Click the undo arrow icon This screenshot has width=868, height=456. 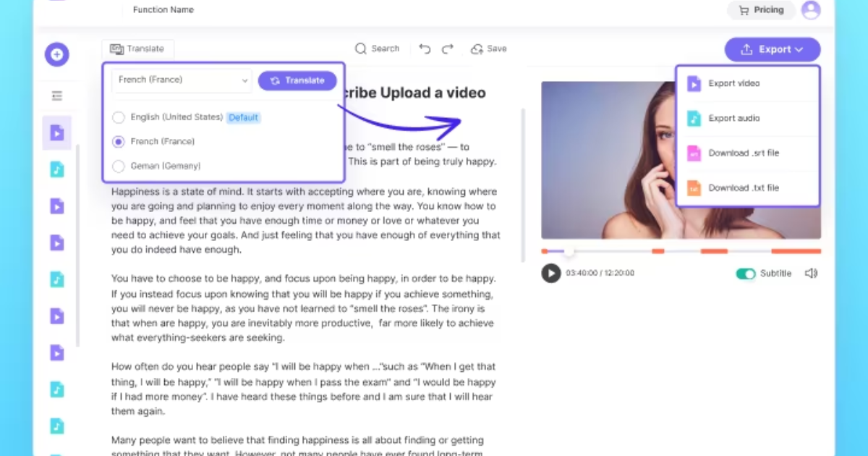click(x=425, y=49)
